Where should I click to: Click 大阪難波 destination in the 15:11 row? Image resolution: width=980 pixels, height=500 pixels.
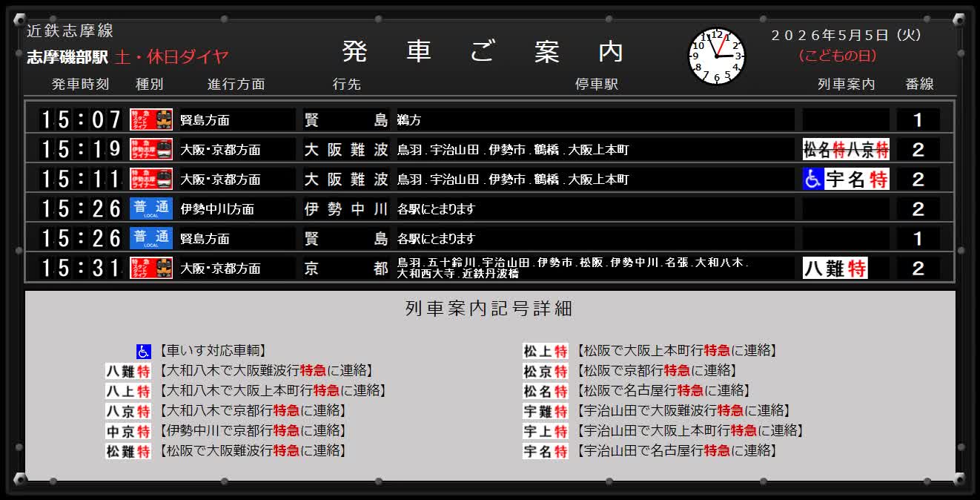pos(346,179)
